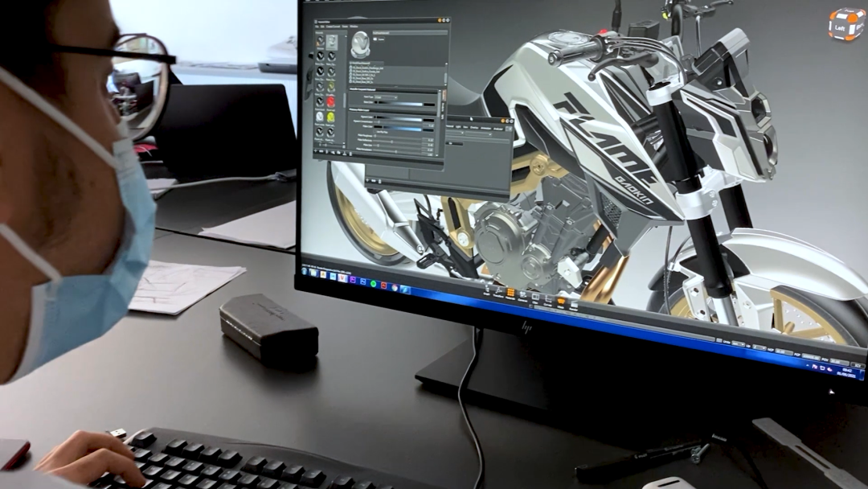
Task: Select the red material swatch in Material Editor
Action: coord(330,102)
